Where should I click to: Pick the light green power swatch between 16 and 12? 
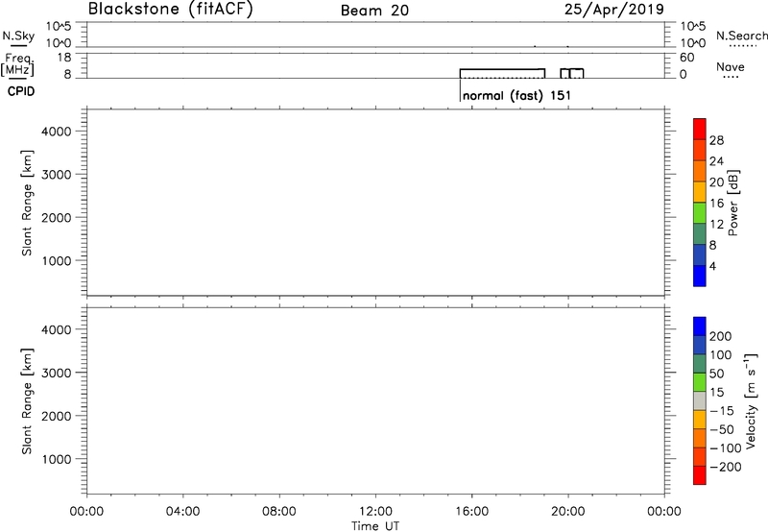pyautogui.click(x=700, y=212)
